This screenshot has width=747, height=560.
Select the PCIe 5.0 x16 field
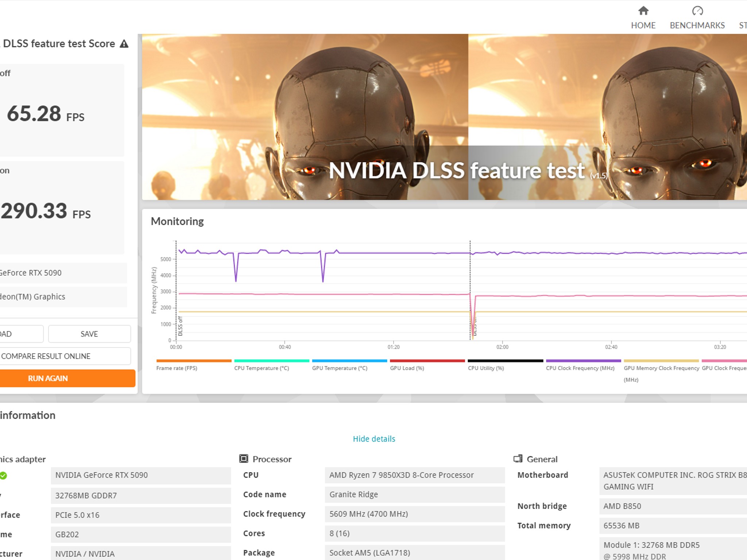(141, 515)
